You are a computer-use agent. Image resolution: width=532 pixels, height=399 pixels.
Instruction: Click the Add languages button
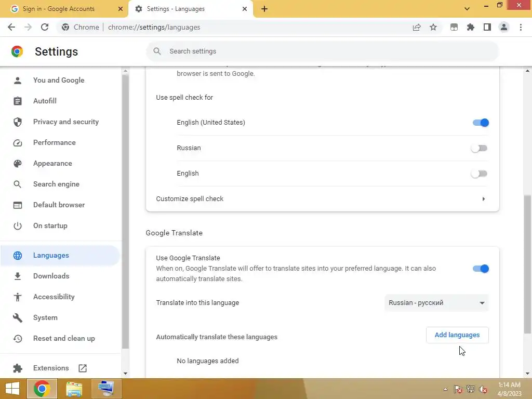click(457, 335)
